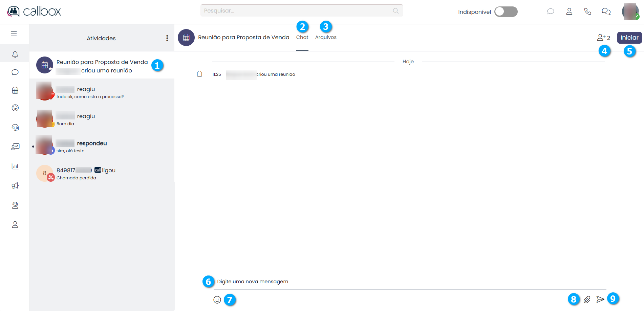Click the emoji smiley icon
Viewport: 644px width, 311px height.
click(217, 299)
